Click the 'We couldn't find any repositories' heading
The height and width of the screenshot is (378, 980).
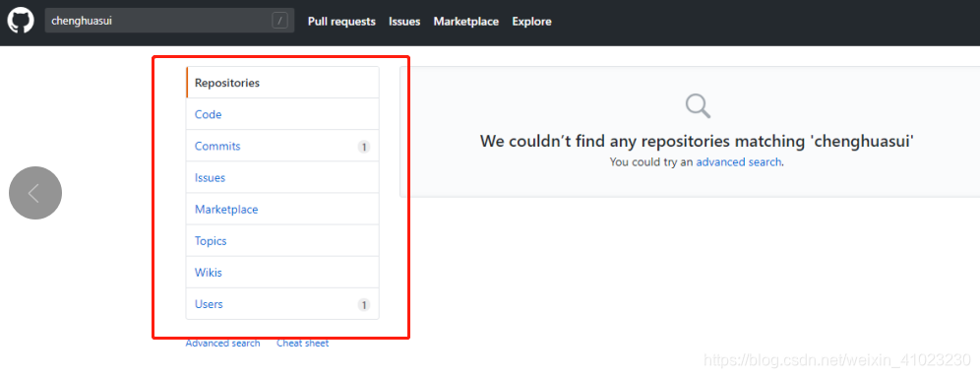(x=698, y=141)
